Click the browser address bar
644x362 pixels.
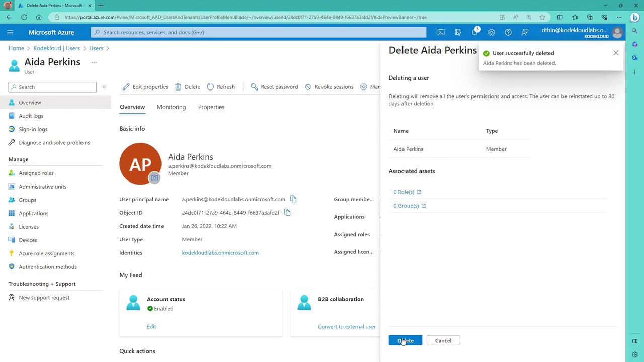coord(274,17)
